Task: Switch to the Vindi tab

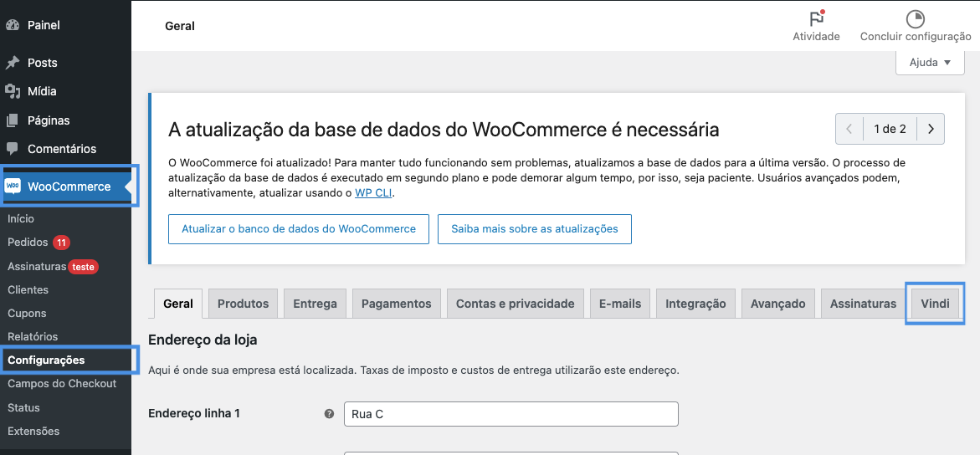Action: 935,304
